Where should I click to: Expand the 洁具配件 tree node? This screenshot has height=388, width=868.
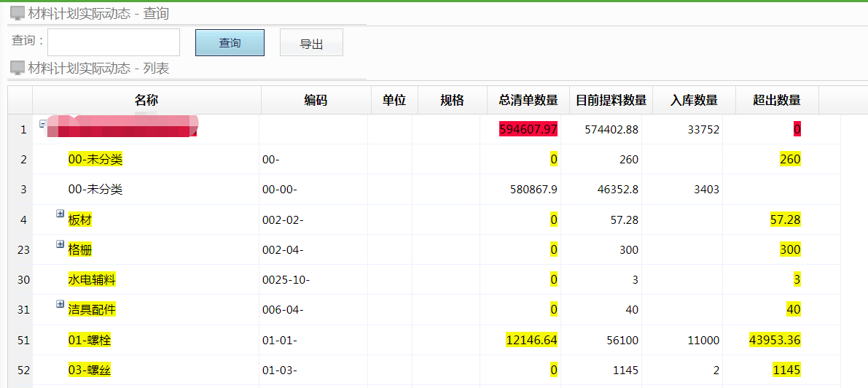pos(60,304)
